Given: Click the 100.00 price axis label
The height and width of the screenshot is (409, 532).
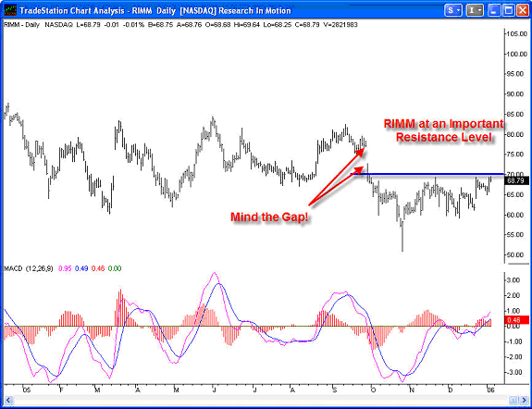Looking at the screenshot, I should 517,54.
